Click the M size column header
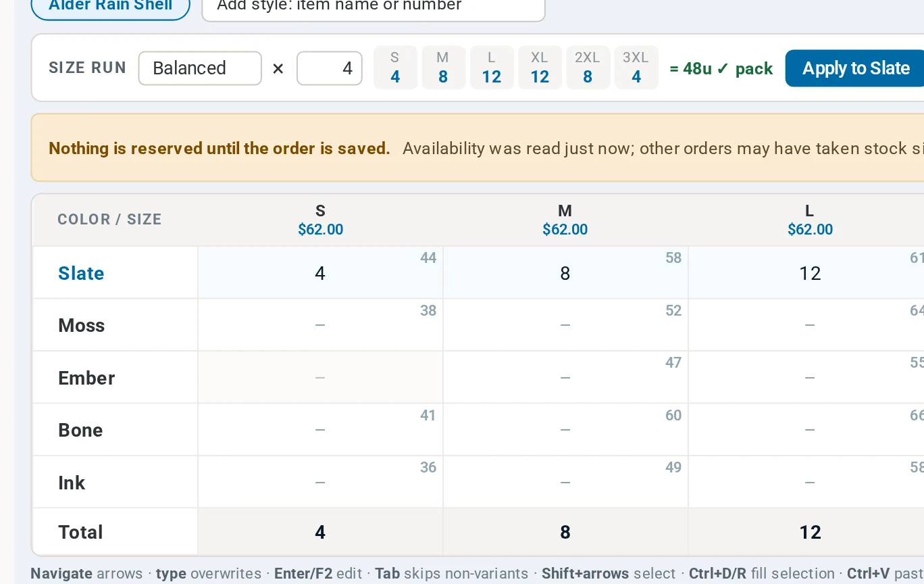 click(565, 220)
